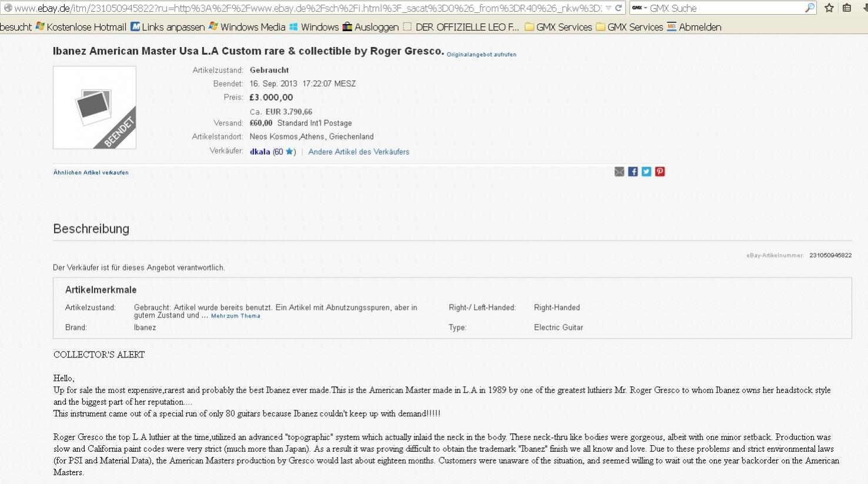Open the Windows Media bookmark
The image size is (868, 484).
click(x=247, y=27)
